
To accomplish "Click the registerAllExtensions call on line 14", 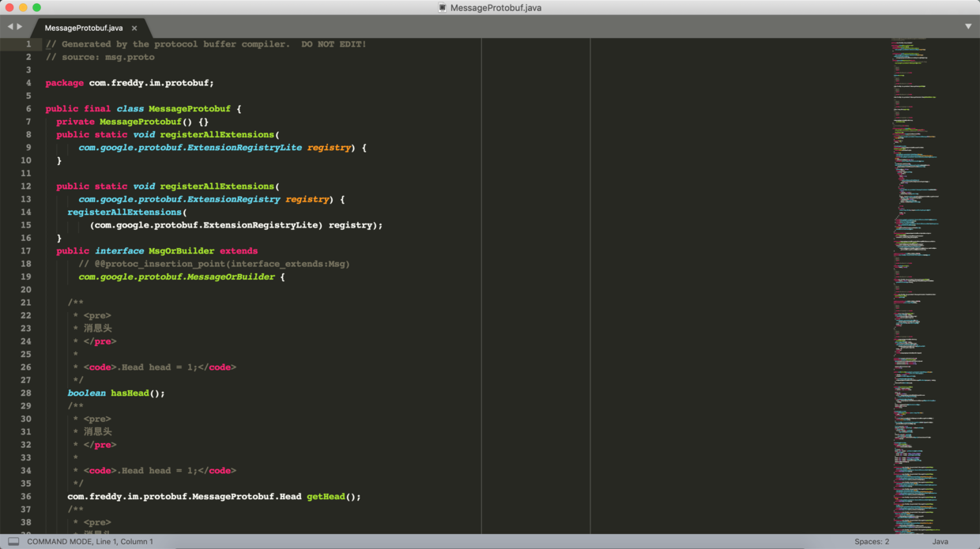I will [122, 212].
